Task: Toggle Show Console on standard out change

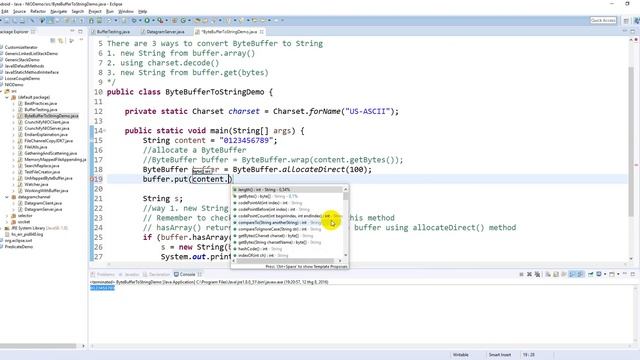Action: [x=572, y=274]
